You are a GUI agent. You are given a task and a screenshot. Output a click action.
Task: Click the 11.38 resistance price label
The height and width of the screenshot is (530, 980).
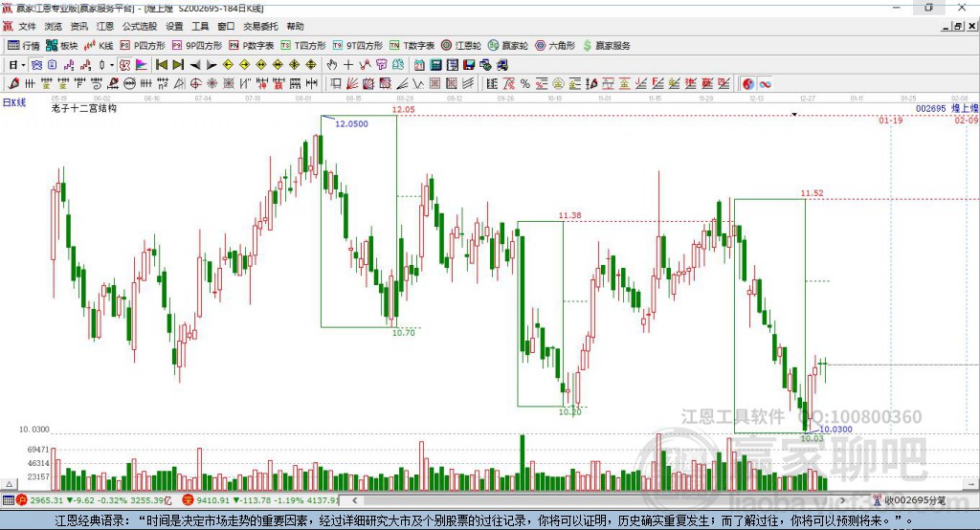(570, 215)
